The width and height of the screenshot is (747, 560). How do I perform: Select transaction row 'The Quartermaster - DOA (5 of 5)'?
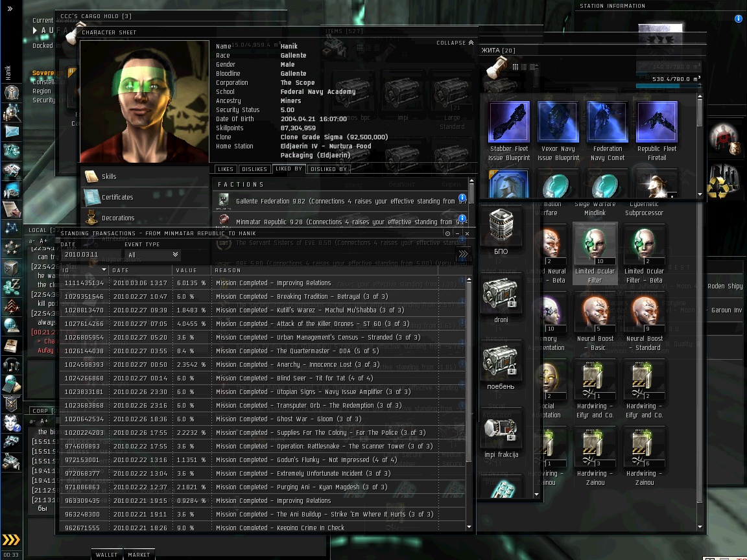point(262,351)
